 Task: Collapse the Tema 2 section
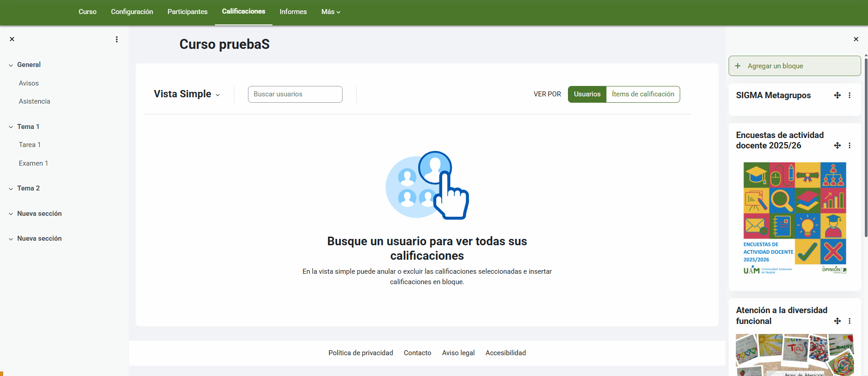click(11, 189)
